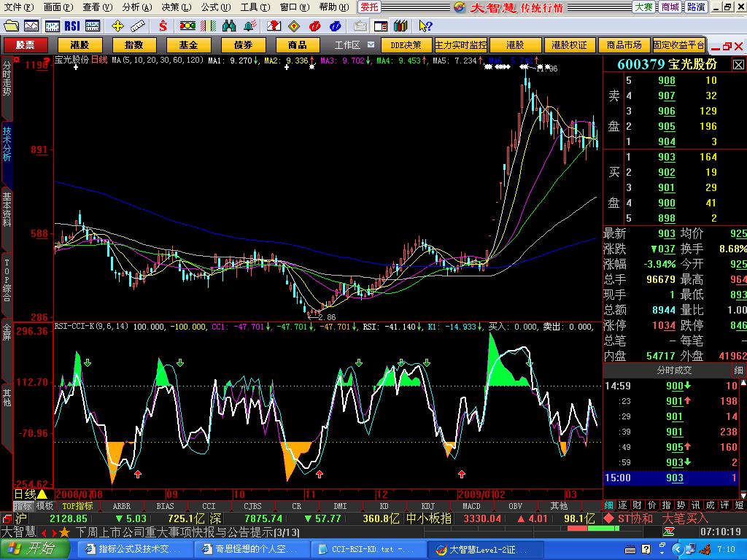Click the RSI indicator toolbar icon
Viewport: 747px width, 560px height.
(72, 26)
